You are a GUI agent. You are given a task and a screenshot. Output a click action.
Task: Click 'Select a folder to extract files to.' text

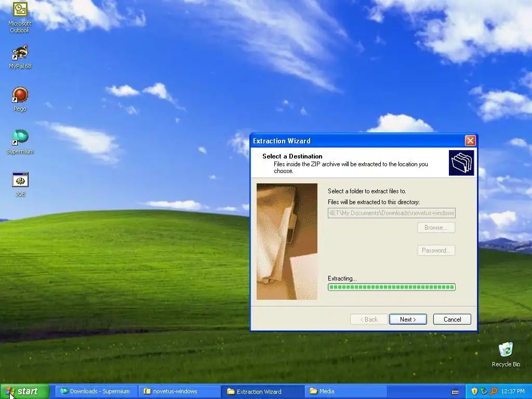click(x=367, y=191)
